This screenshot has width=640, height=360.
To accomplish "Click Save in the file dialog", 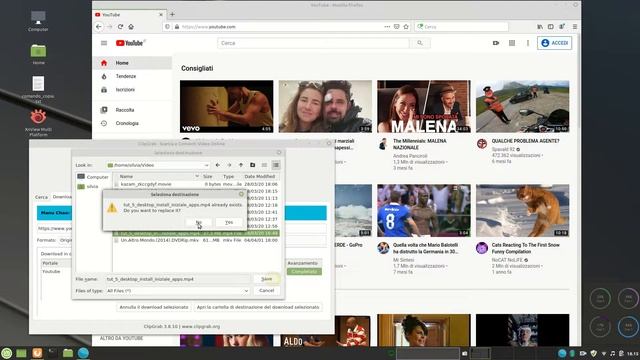I will (267, 279).
